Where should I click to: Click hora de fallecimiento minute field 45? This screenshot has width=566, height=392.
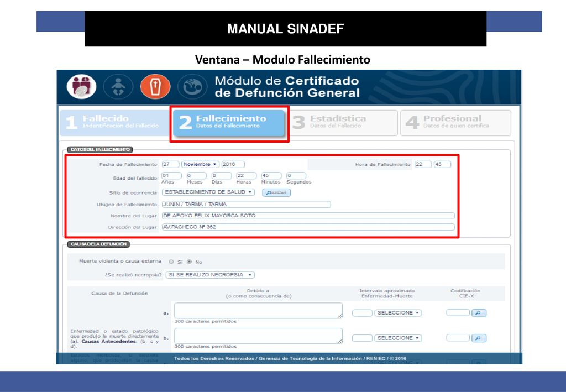443,164
